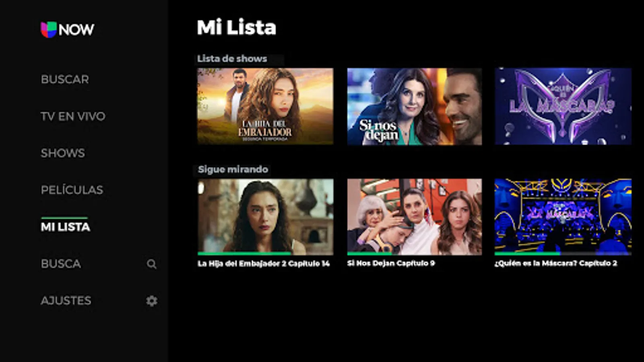
Task: Click the Univision NOW logo
Action: pos(67,29)
